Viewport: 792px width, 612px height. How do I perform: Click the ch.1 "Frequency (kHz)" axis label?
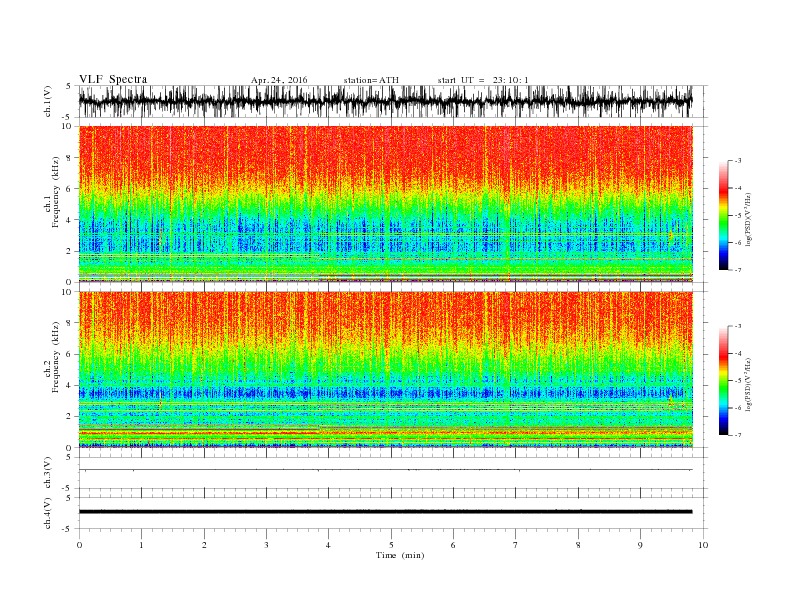coord(55,192)
